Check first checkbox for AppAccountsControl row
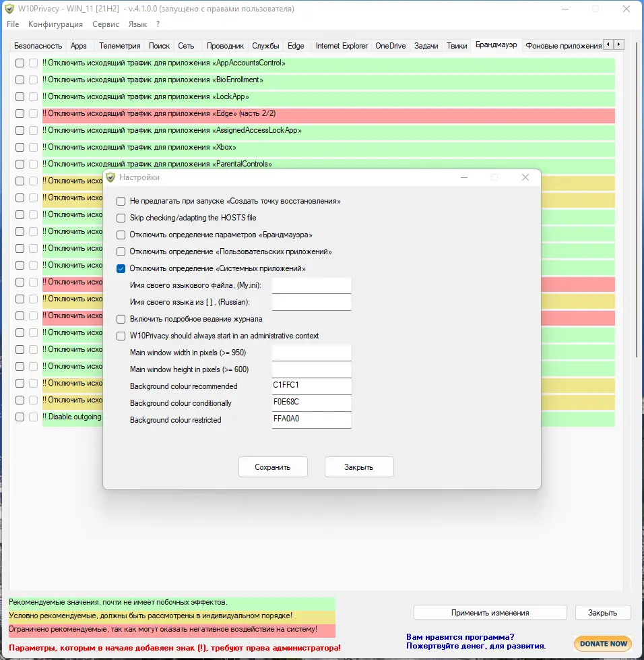Viewport: 644px width, 660px height. (x=20, y=63)
